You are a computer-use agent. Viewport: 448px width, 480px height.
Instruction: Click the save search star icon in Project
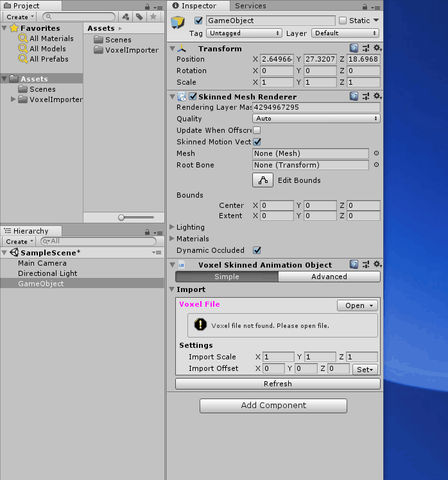tap(153, 17)
